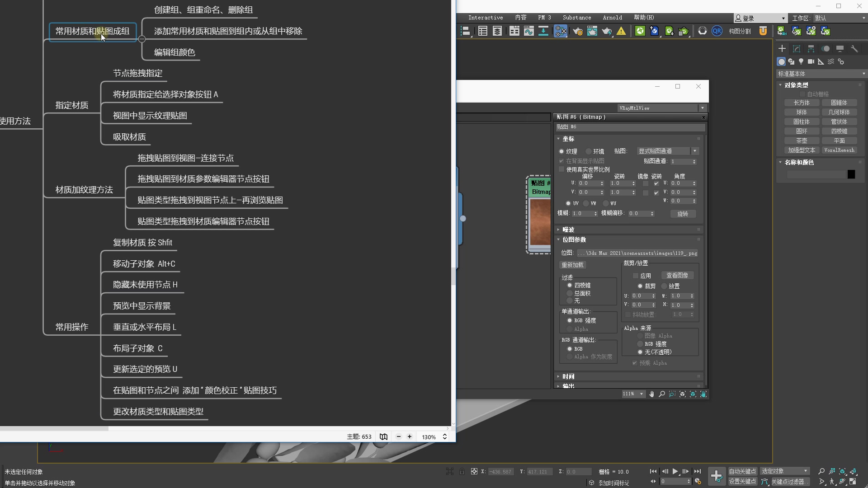Image resolution: width=868 pixels, height=488 pixels.
Task: Open the Standard Primitives category dropdown
Action: click(821, 74)
